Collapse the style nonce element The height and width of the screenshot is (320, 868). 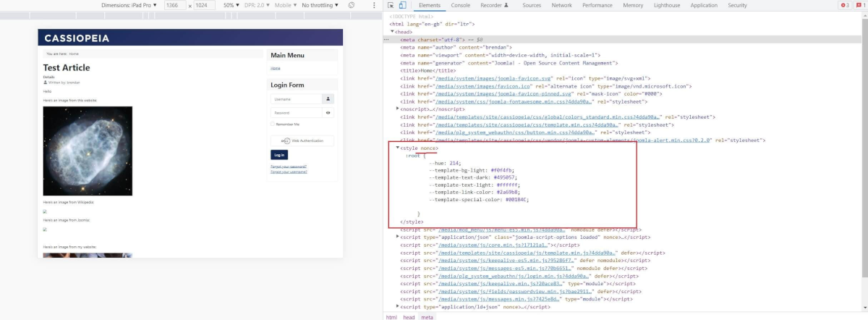398,148
